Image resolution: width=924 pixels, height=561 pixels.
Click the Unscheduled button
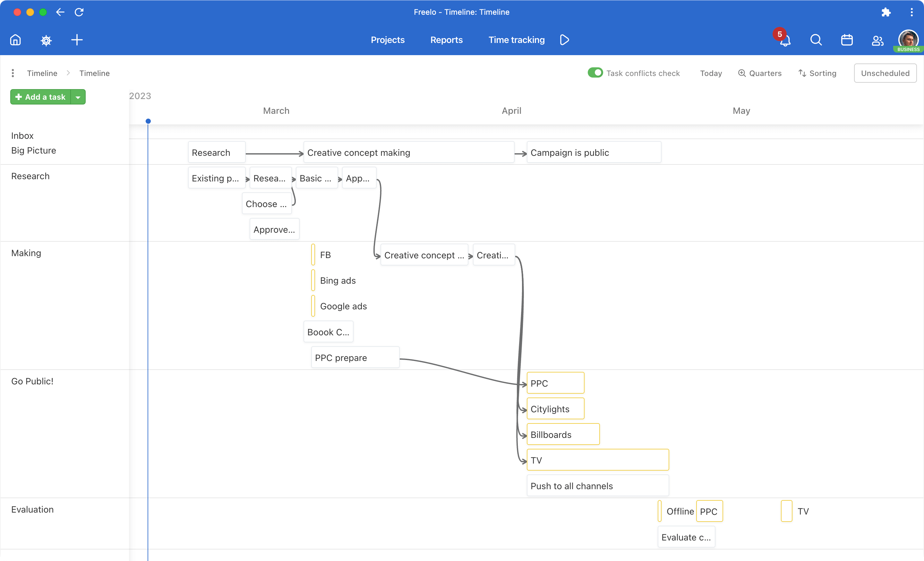click(x=885, y=73)
